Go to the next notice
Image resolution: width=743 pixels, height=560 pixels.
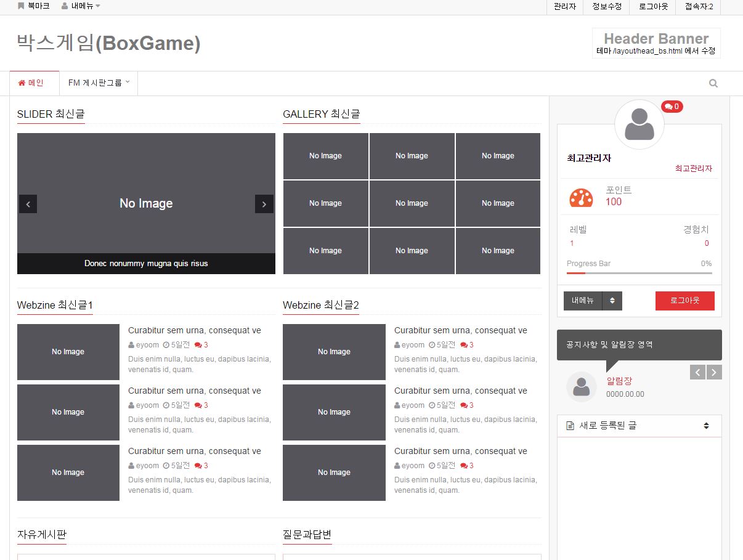coord(714,372)
